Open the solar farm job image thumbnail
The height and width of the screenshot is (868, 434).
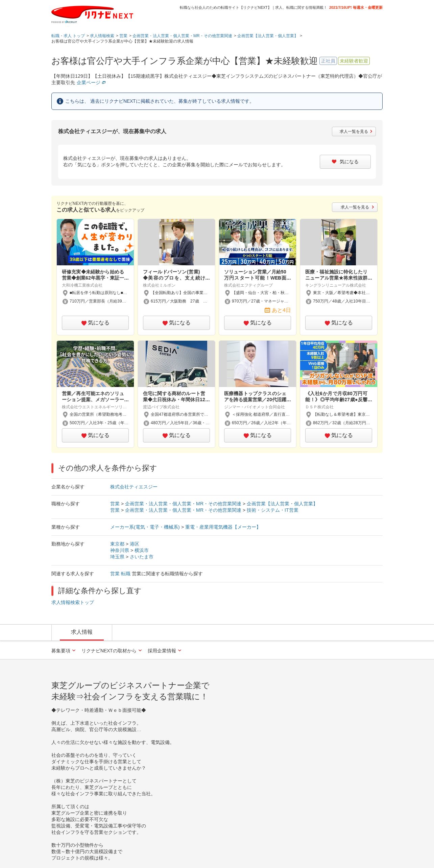(x=95, y=364)
